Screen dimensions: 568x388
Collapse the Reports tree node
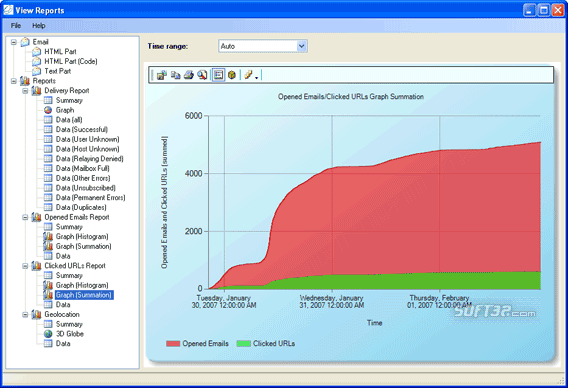[x=14, y=81]
